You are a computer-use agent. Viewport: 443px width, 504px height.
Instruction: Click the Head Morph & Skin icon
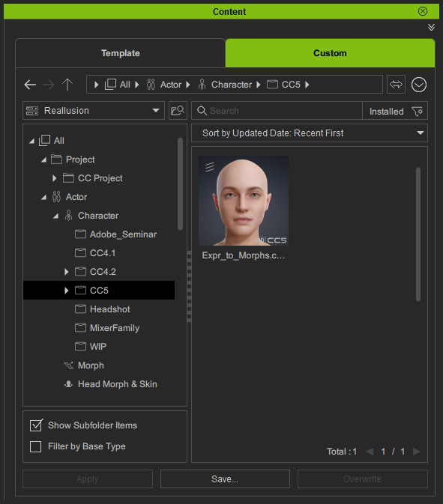68,384
